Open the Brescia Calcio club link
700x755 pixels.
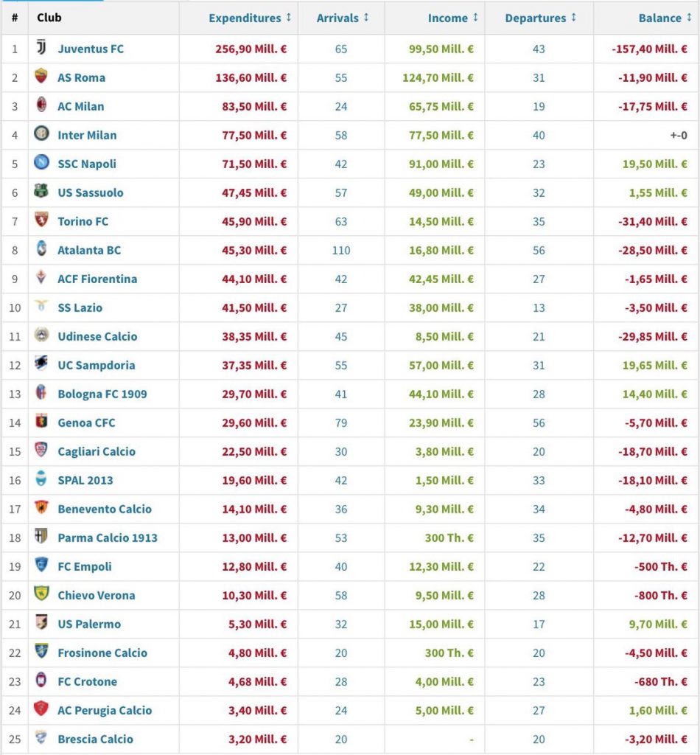pyautogui.click(x=95, y=739)
